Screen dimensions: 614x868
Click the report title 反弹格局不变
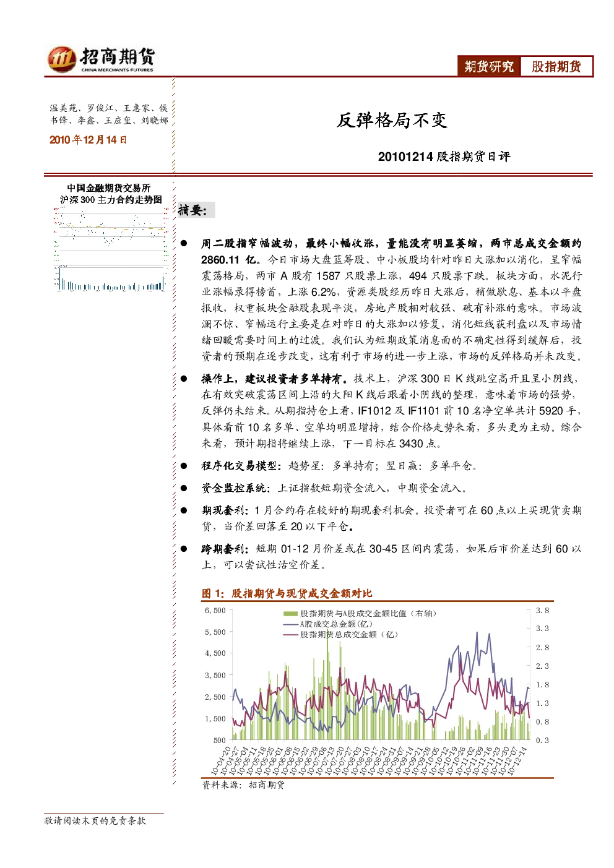pos(392,120)
